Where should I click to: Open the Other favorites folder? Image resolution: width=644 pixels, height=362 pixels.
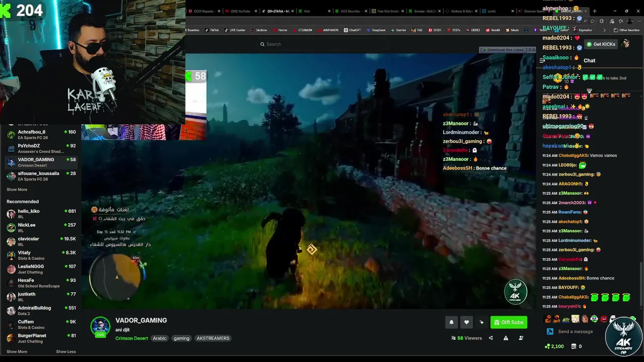point(626,30)
